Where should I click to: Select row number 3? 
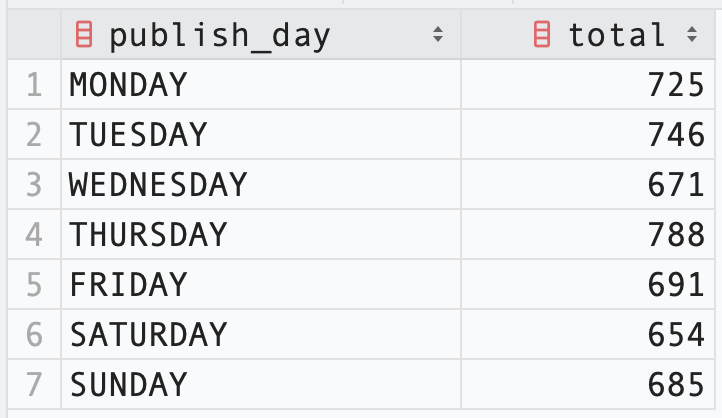point(34,185)
